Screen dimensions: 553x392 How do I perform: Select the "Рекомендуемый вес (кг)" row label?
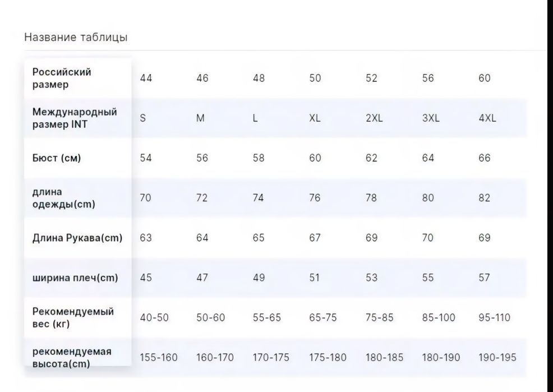click(x=73, y=317)
